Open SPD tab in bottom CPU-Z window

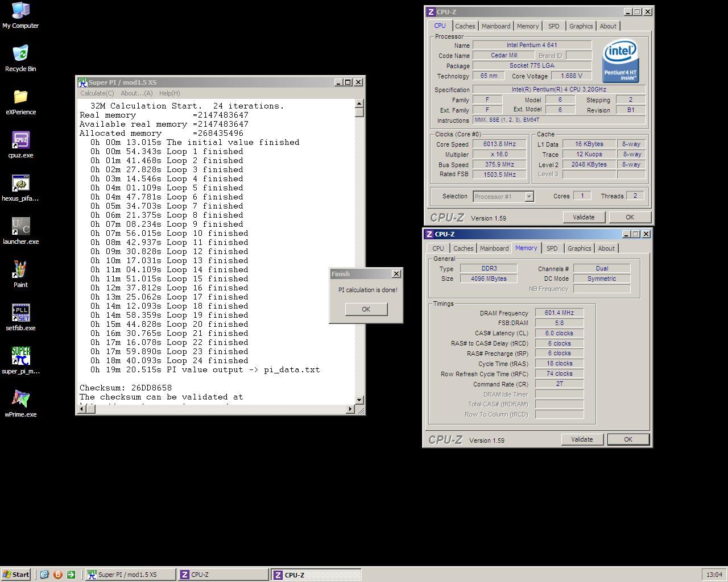click(552, 248)
